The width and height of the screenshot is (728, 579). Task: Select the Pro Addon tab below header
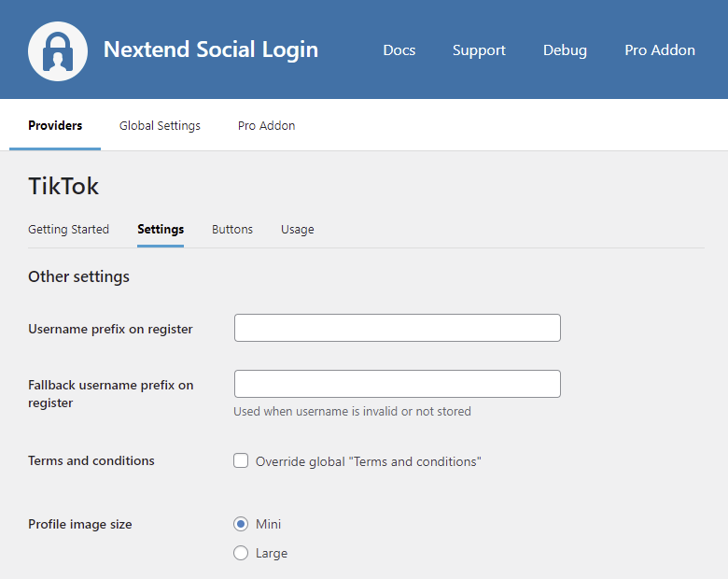pyautogui.click(x=266, y=125)
